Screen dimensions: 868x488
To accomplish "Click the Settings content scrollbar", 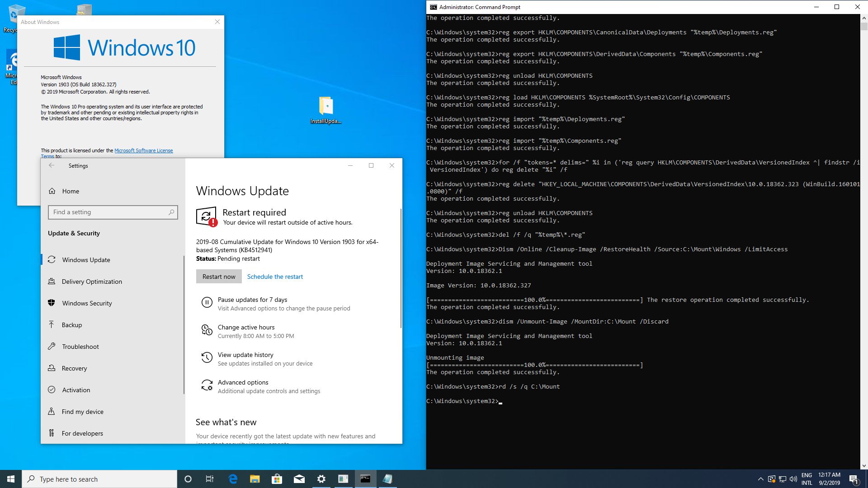I will click(401, 268).
